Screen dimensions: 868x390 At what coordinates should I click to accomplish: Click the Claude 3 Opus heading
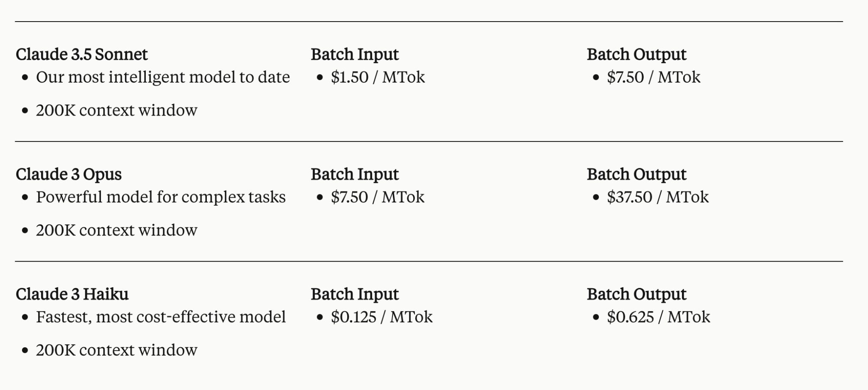coord(69,174)
